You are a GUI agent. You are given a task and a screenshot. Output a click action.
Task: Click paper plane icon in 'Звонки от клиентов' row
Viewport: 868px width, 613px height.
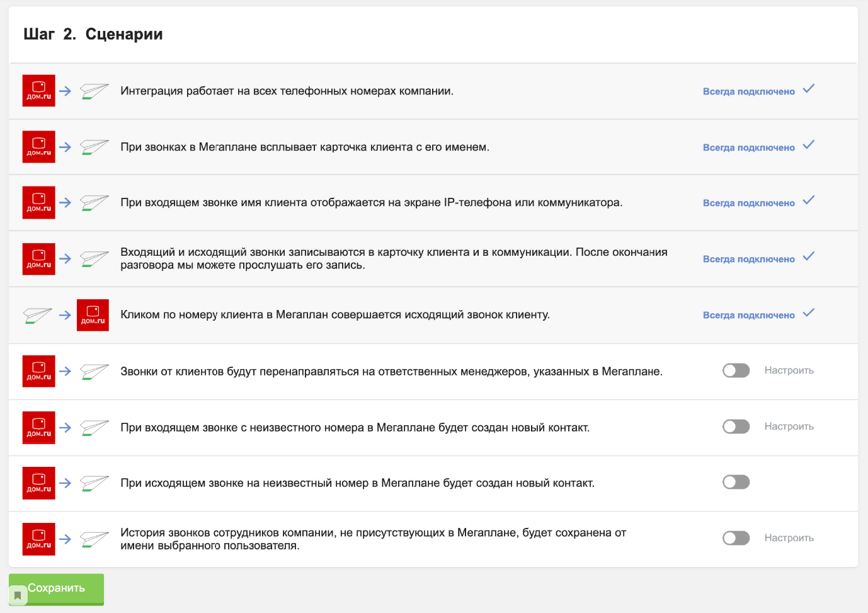94,372
